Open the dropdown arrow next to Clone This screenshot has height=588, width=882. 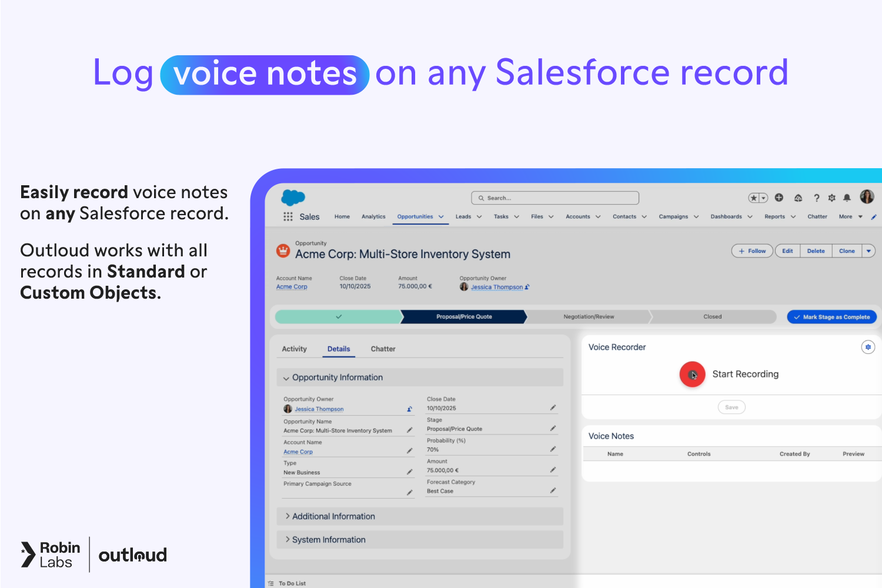point(868,251)
